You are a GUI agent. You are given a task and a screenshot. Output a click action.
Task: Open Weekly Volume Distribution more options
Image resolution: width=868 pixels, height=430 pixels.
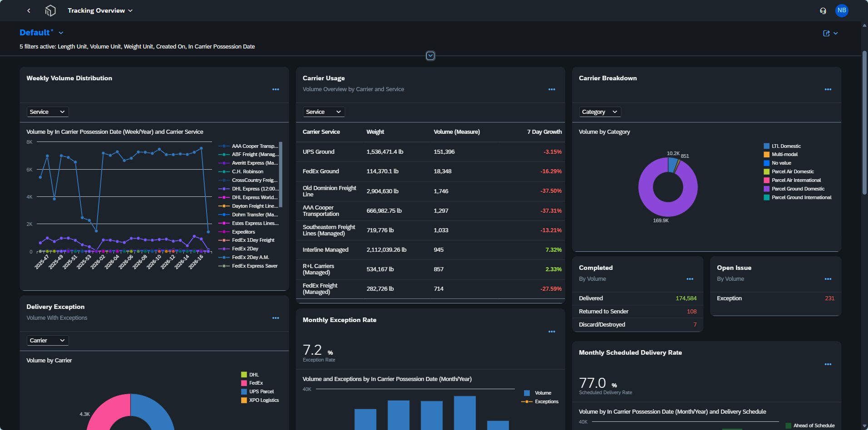(x=276, y=89)
